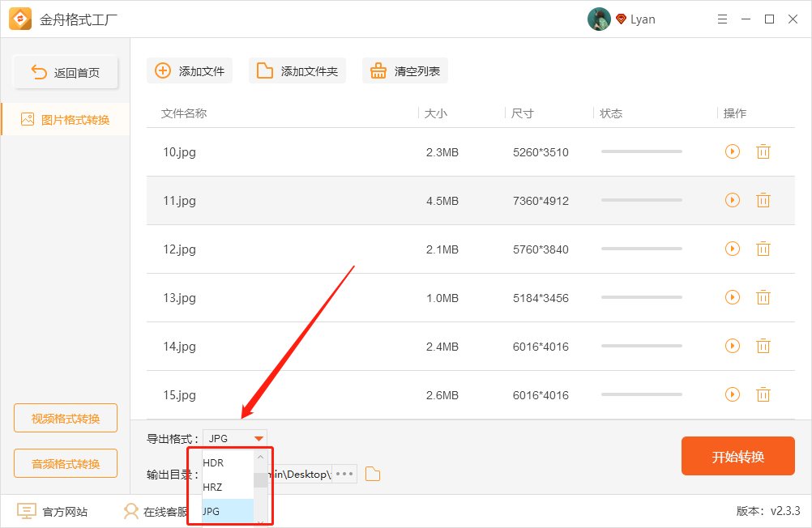The image size is (812, 528).
Task: Select the 15.jpg file name
Action: pyautogui.click(x=179, y=395)
